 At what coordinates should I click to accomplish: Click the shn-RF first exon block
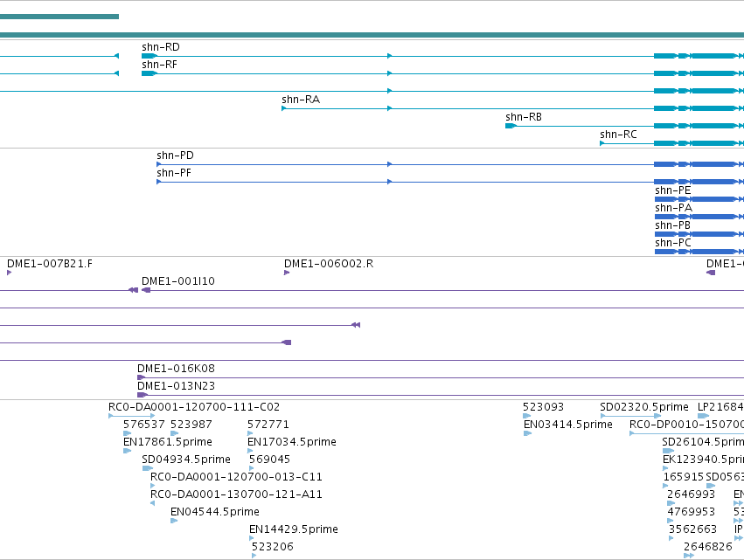point(149,73)
